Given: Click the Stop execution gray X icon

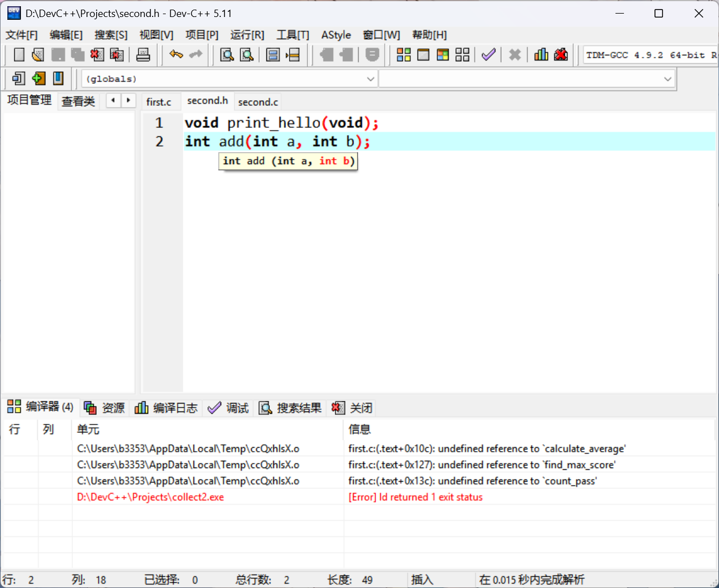Looking at the screenshot, I should 515,55.
